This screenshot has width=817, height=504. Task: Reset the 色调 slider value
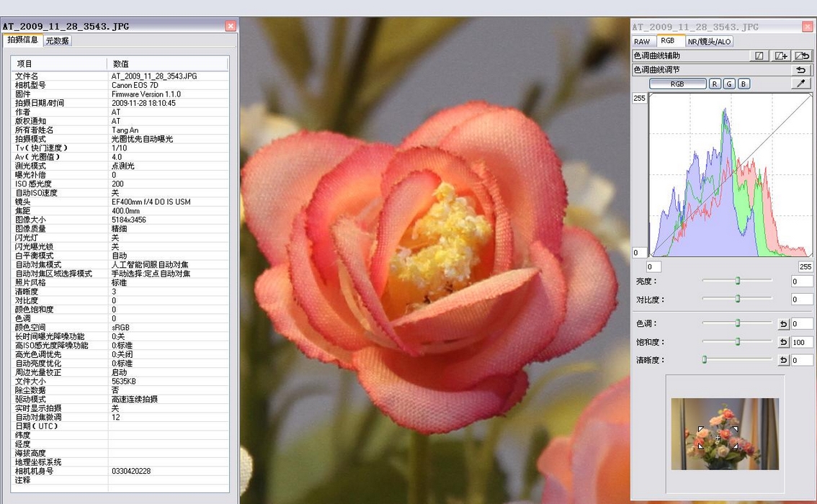783,324
